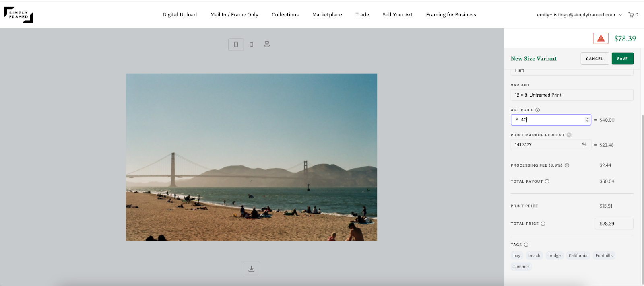Viewport: 644px width, 286px height.
Task: Click the account email address
Action: 576,15
